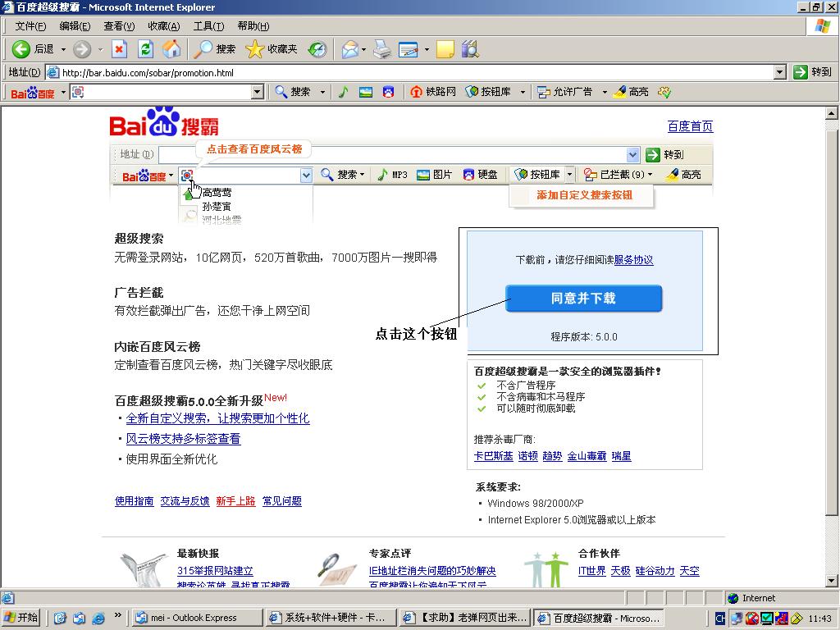Open the Baidu百度 logo dropdown menu
The height and width of the screenshot is (630, 840).
[x=38, y=92]
